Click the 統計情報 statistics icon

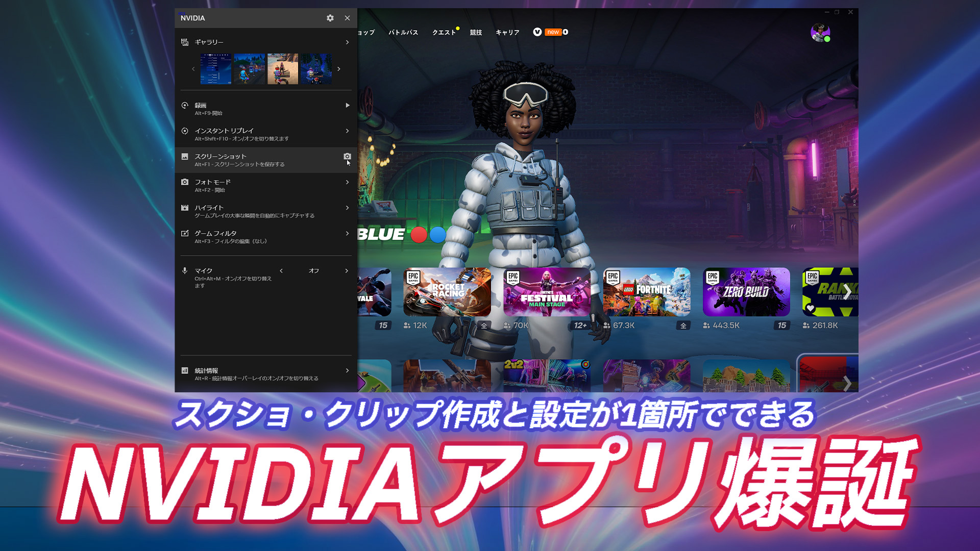[185, 370]
